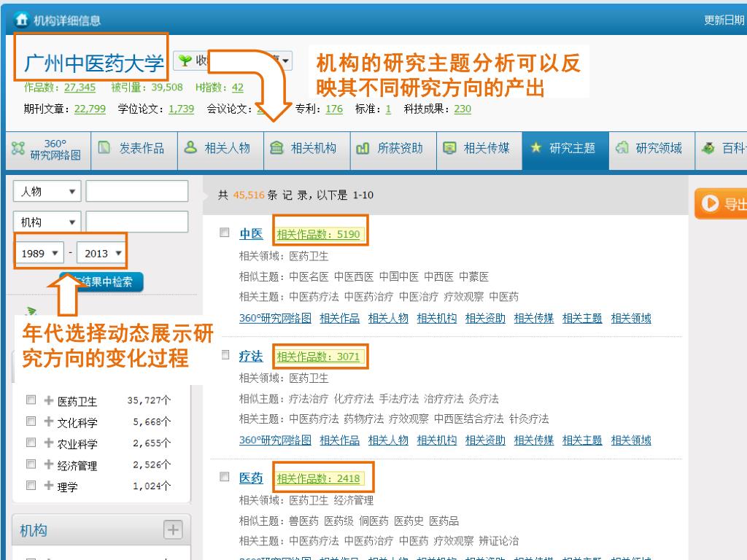The image size is (747, 560).
Task: Open the 中医 topic link
Action: (251, 234)
